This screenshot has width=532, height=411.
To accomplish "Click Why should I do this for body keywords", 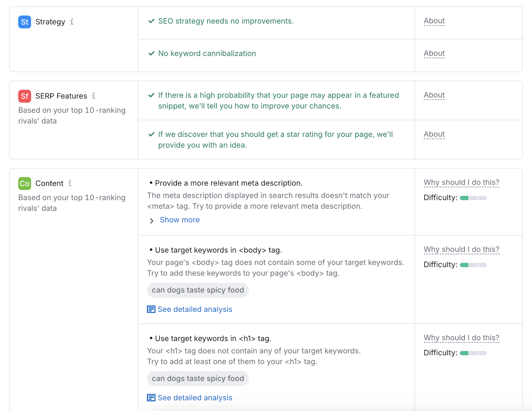I will 461,249.
